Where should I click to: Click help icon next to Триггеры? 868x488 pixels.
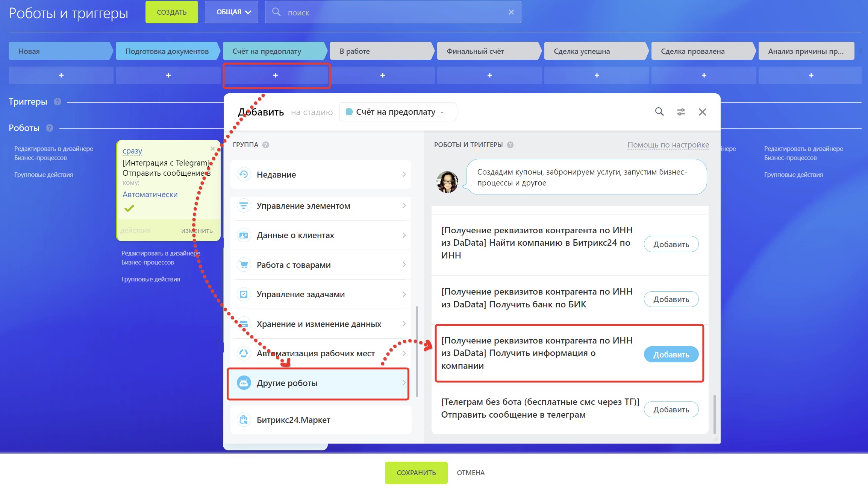pos(58,102)
